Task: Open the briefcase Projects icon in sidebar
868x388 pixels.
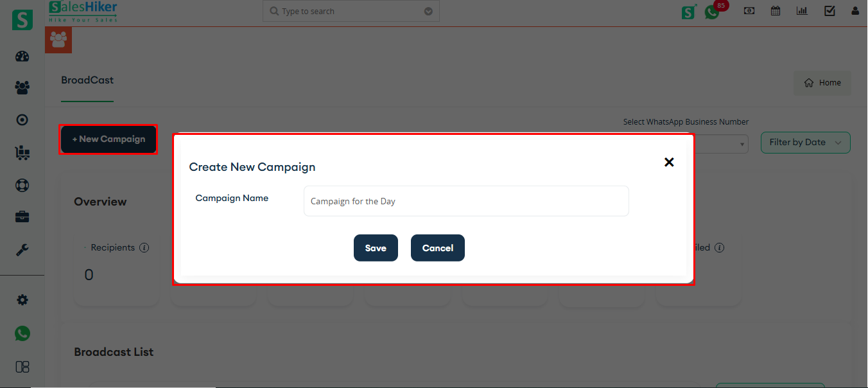Action: (22, 216)
